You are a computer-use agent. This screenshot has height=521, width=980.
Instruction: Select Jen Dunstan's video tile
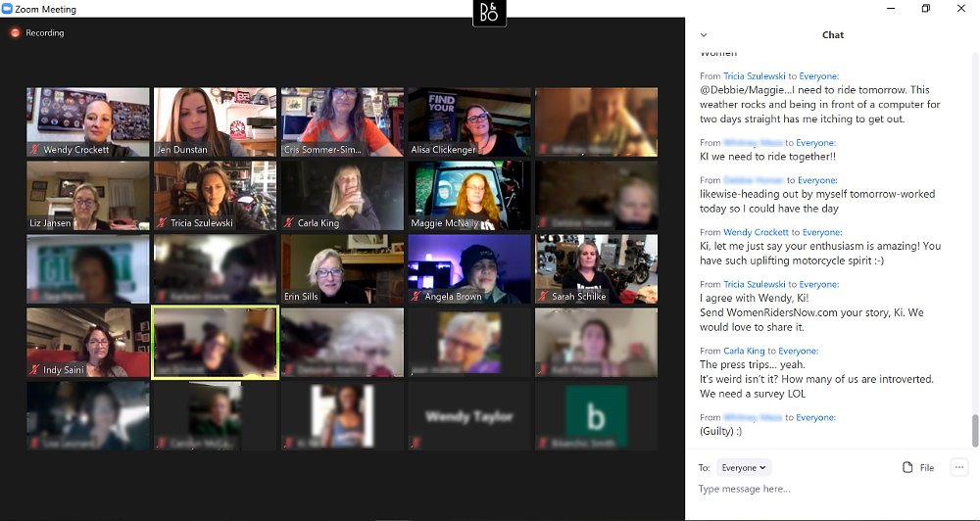tap(215, 121)
